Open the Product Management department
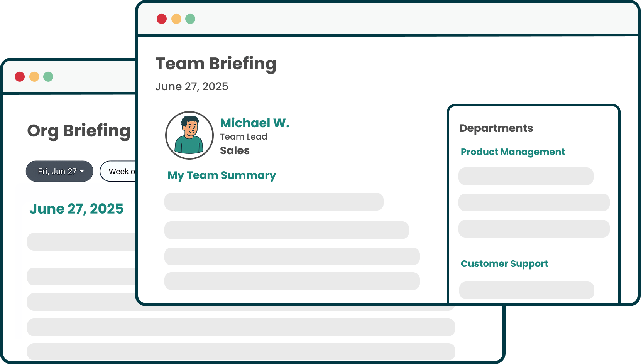Viewport: 641px width, 364px height. (x=512, y=152)
